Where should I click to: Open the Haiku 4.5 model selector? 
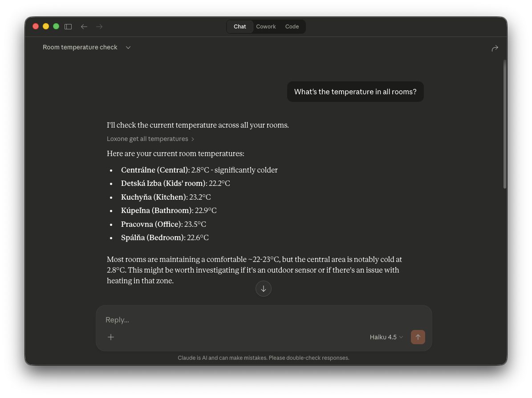(x=386, y=337)
